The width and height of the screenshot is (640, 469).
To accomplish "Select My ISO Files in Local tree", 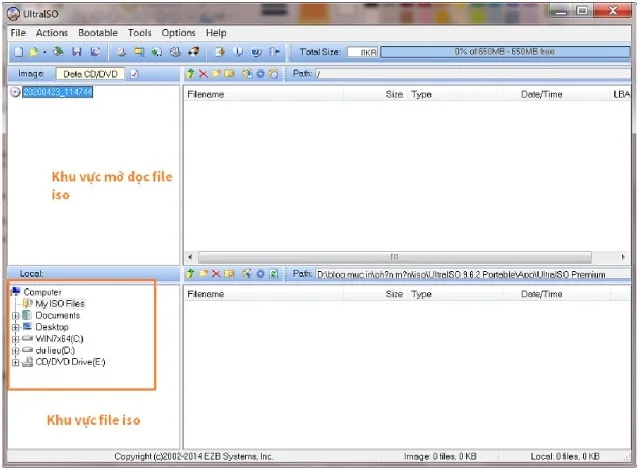I will 60,304.
